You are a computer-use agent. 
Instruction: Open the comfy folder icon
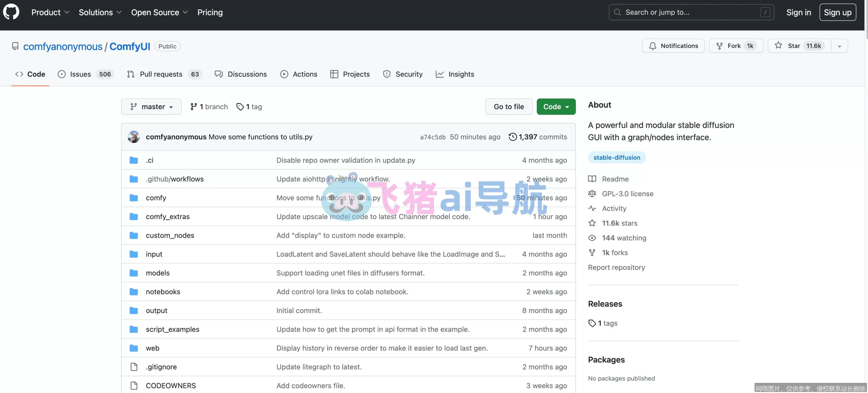pos(134,198)
